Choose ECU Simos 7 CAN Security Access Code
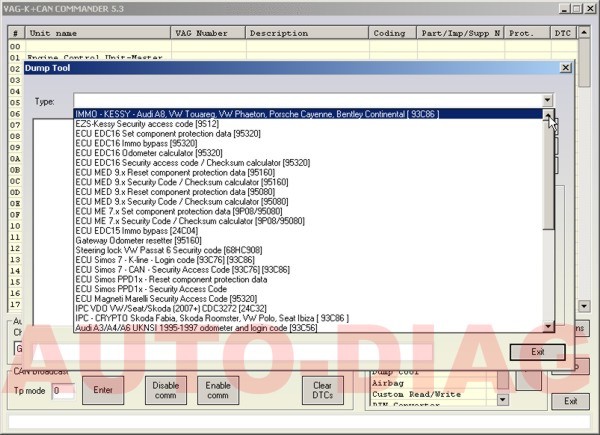The width and height of the screenshot is (600, 435). 308,270
